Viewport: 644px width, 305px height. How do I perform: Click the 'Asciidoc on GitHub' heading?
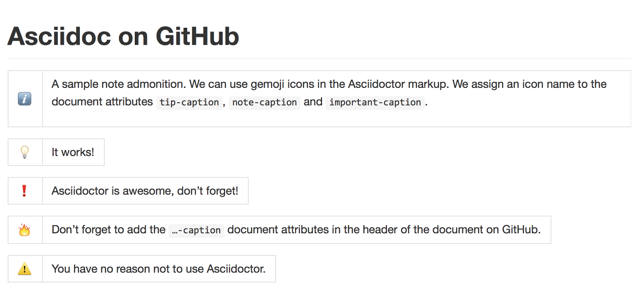(123, 36)
